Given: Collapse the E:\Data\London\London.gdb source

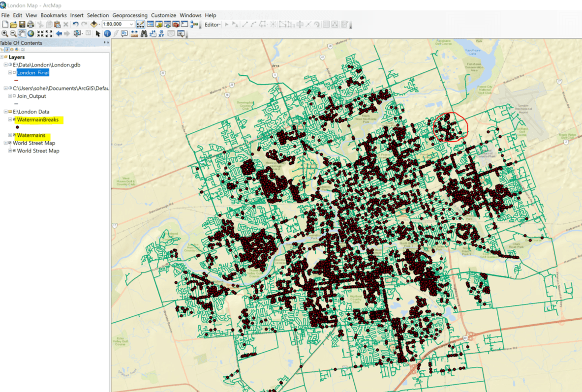Looking at the screenshot, I should (5, 64).
